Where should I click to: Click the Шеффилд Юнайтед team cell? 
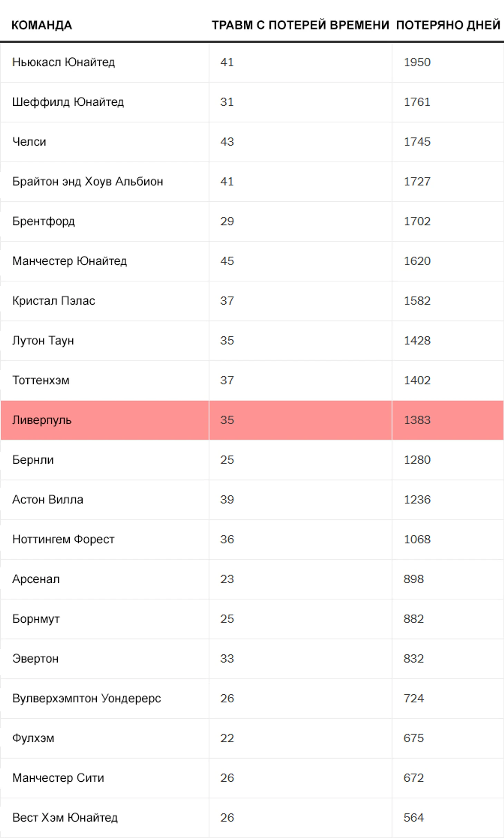pos(68,102)
